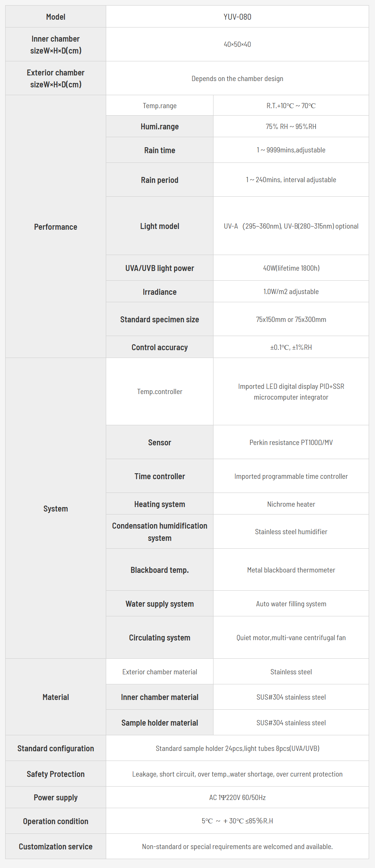Select the Customization service row header
375x868 pixels.
pyautogui.click(x=56, y=846)
